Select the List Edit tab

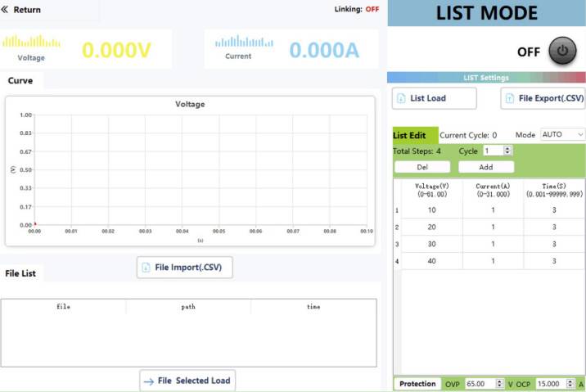409,135
